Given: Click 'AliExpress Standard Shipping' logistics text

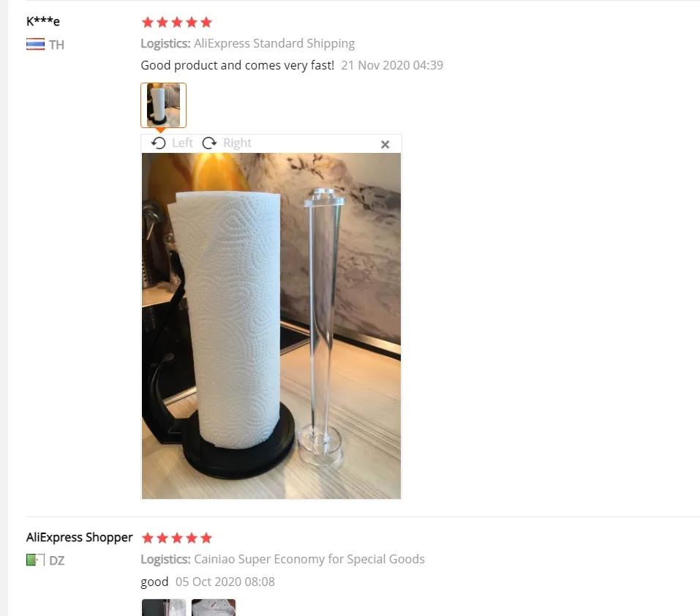Looking at the screenshot, I should pos(274,43).
